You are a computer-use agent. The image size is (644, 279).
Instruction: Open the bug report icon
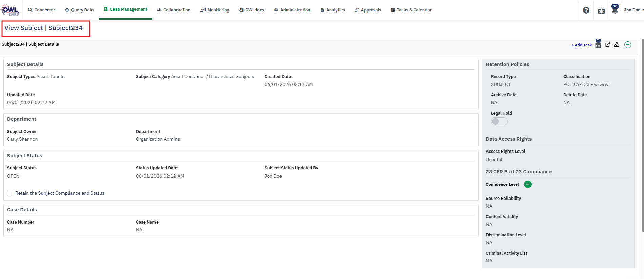[601, 10]
